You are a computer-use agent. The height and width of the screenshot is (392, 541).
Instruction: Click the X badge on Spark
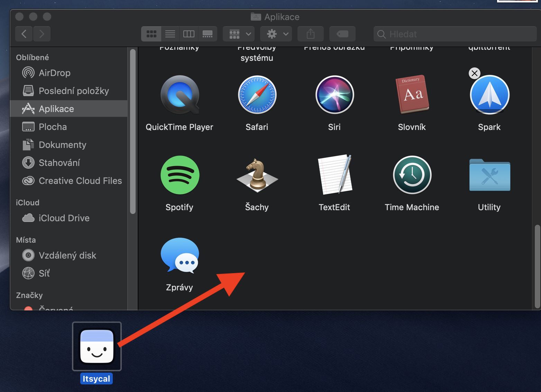pos(474,73)
